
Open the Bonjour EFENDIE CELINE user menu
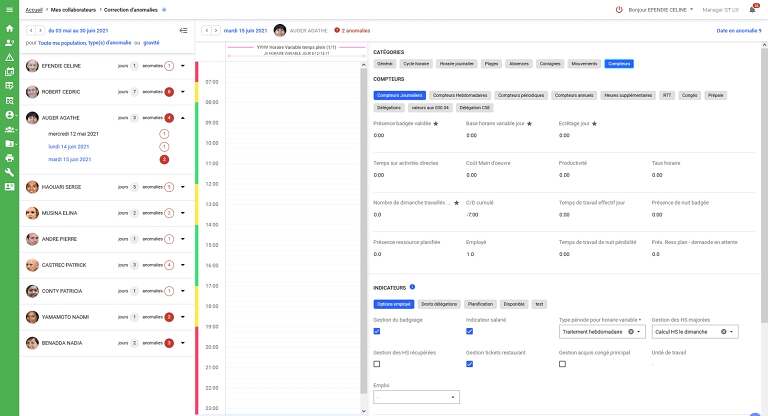click(x=661, y=10)
